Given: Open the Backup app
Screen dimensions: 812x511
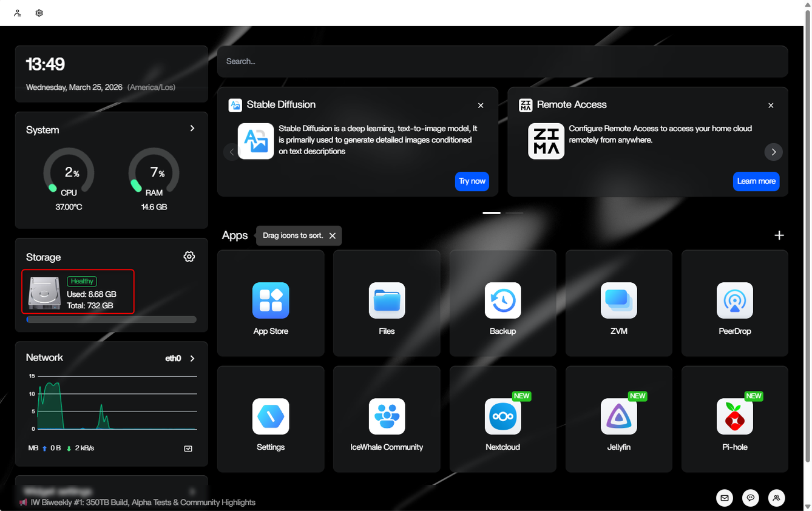Looking at the screenshot, I should click(x=503, y=300).
